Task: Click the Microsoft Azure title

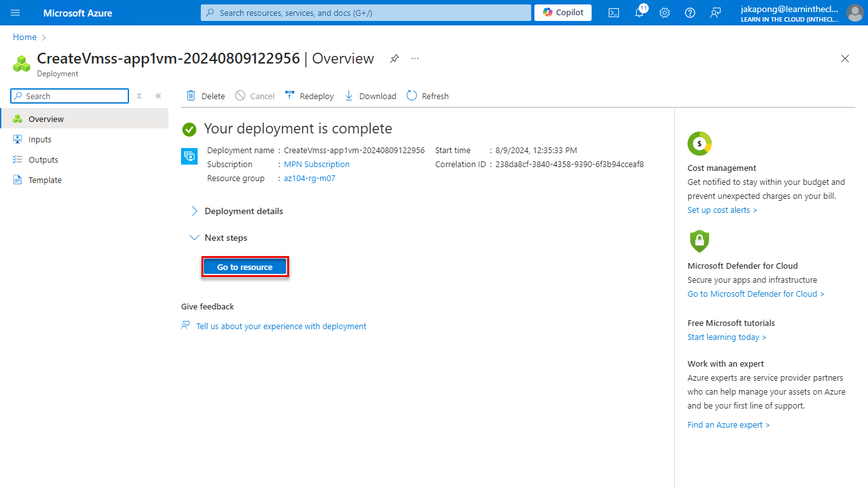Action: 78,13
